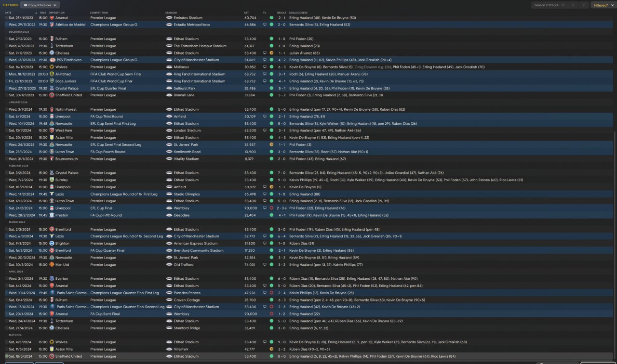
Task: Click the 'Champions League Quarter Final Second Leg' text
Action: 127,307
